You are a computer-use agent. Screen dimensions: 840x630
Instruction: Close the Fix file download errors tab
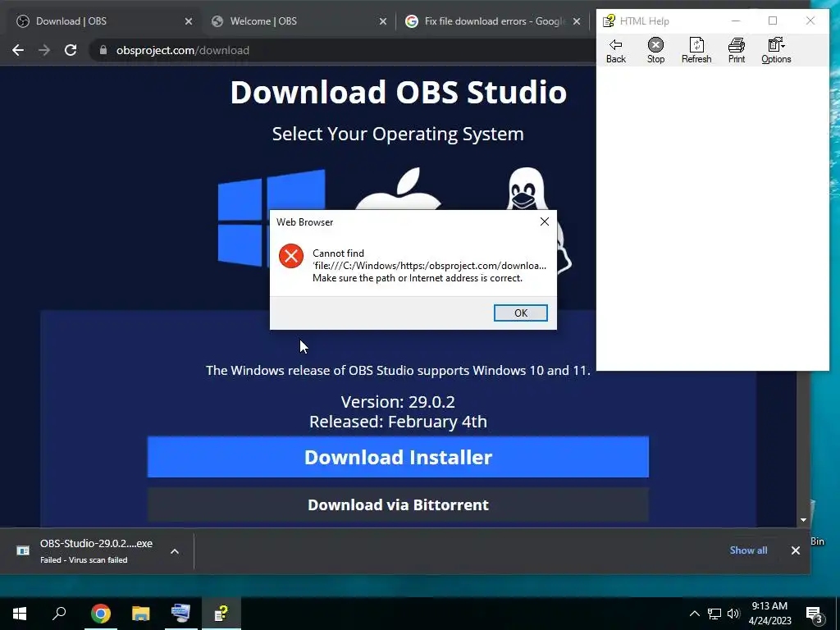(577, 21)
